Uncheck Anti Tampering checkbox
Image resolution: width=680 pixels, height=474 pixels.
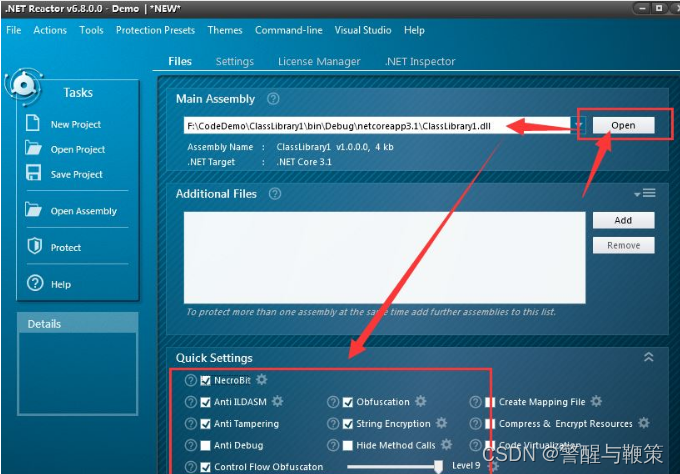pos(206,424)
